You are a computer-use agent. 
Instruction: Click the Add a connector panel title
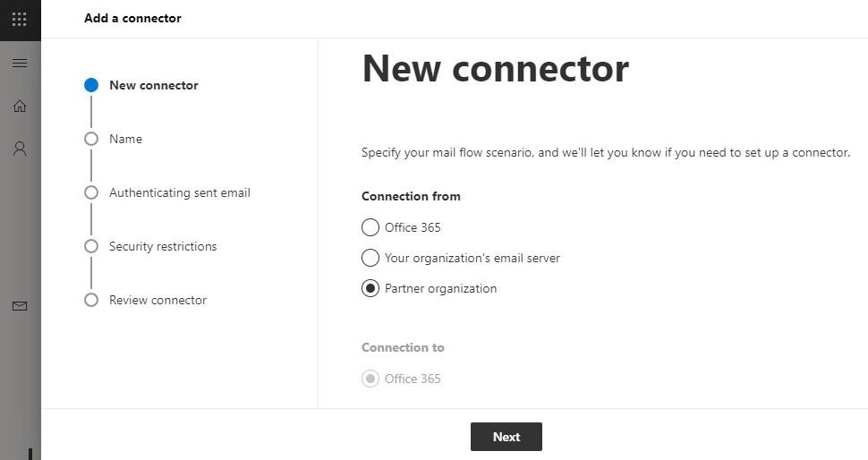[x=132, y=18]
